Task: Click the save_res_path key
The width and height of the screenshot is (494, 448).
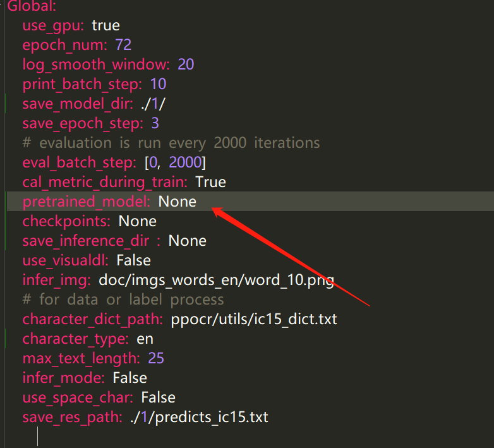Action: tap(72, 418)
